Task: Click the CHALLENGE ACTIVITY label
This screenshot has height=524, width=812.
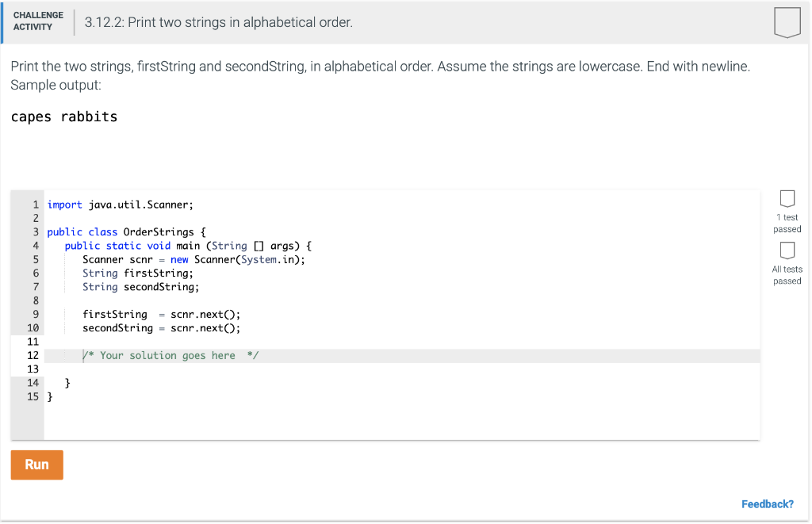Action: 38,21
